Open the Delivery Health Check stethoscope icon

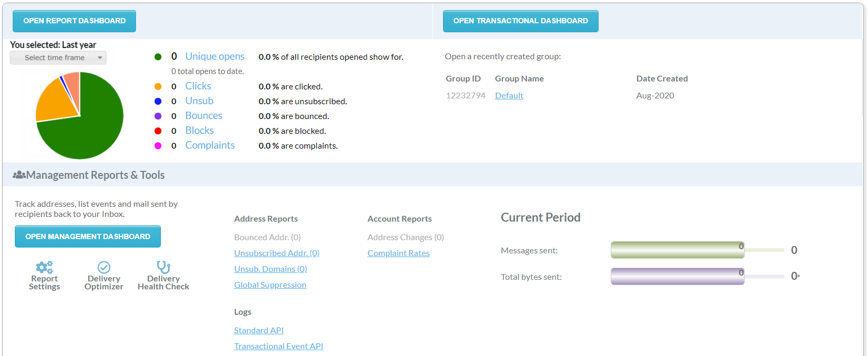163,267
